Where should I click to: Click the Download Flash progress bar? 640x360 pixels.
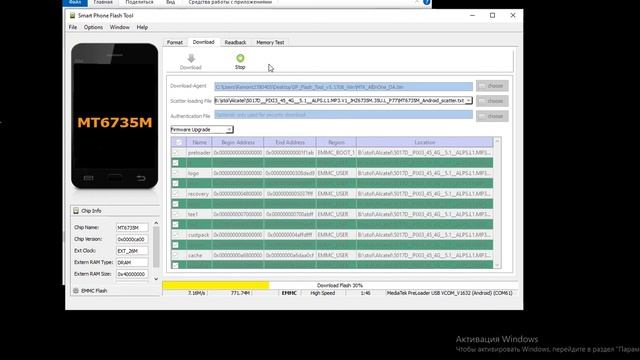pos(340,285)
